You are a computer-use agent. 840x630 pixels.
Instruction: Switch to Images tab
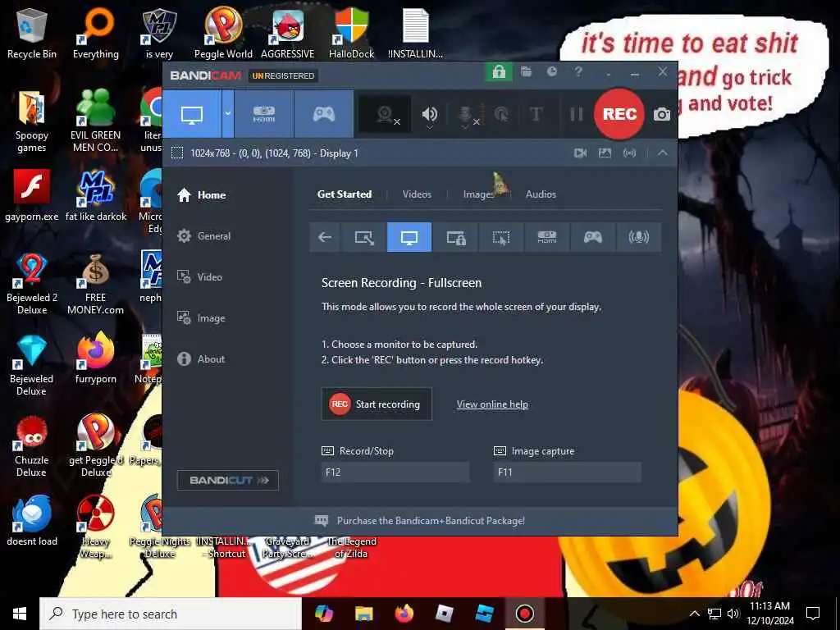479,194
